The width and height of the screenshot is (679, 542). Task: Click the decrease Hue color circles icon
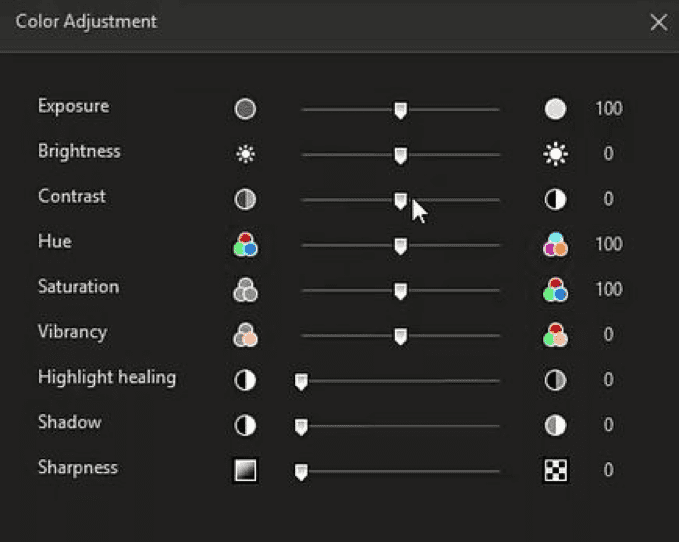246,245
